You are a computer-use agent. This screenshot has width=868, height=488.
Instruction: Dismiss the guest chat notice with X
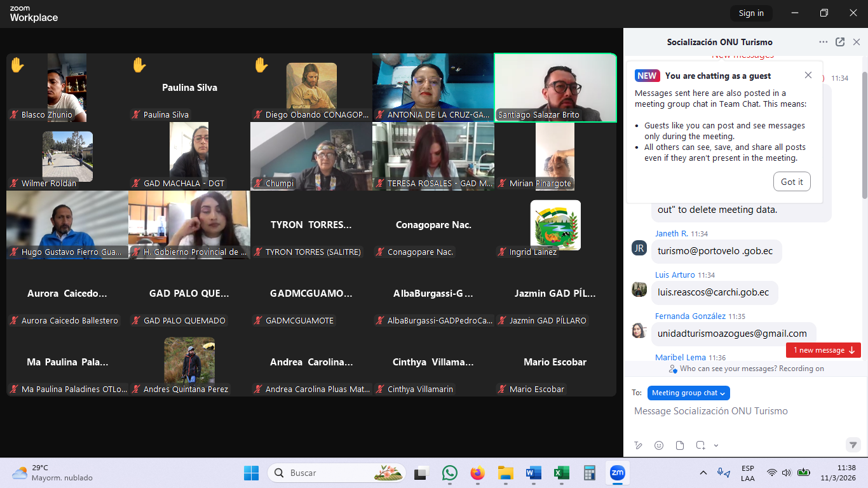tap(808, 75)
